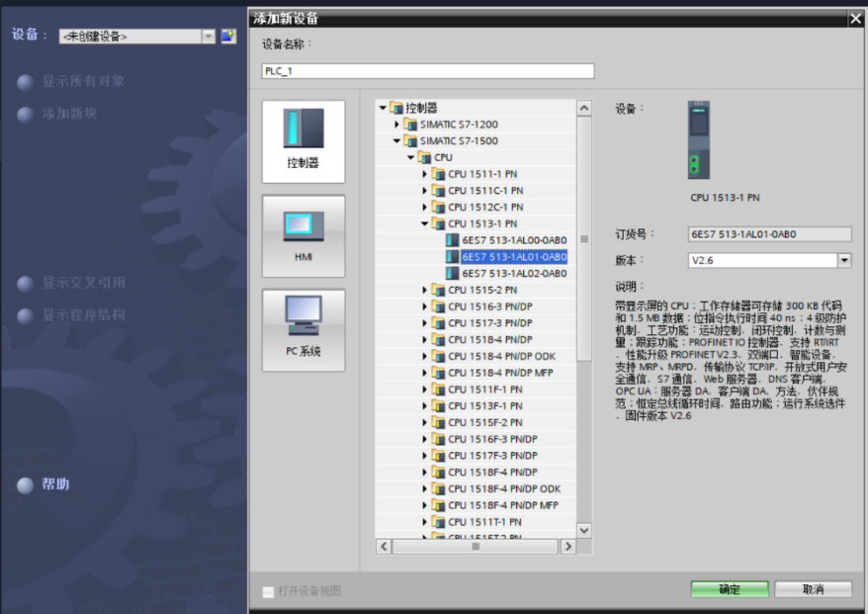This screenshot has height=614, width=868.
Task: Open the 帮助 help link
Action: (55, 485)
